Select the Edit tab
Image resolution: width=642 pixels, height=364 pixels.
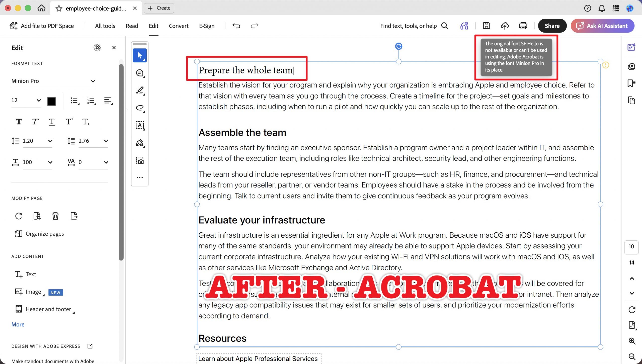153,26
